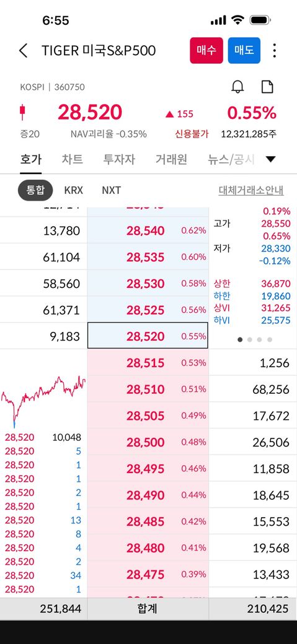Tap the blue 매도 sell button

[x=244, y=51]
